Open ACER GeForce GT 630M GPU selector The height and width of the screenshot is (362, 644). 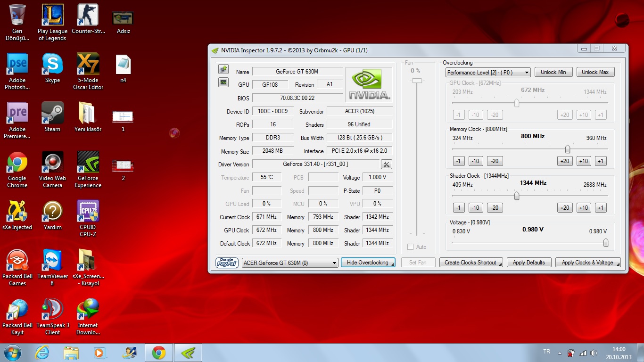(x=290, y=263)
